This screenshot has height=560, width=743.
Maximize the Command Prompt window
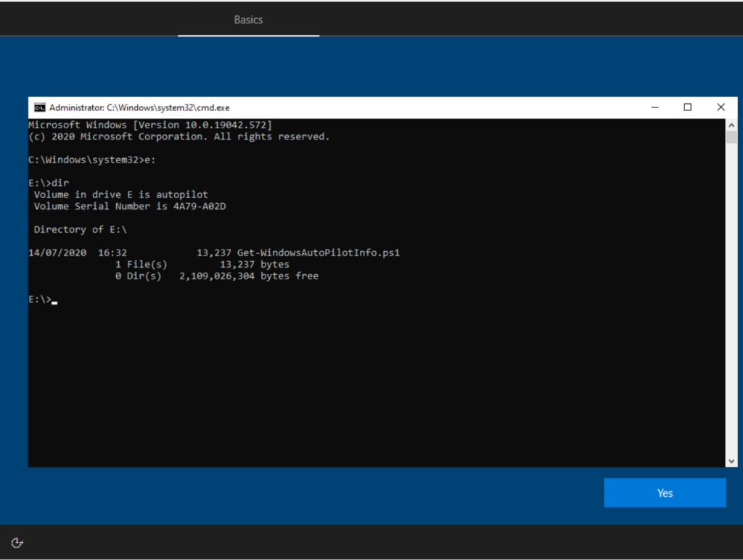click(x=687, y=107)
